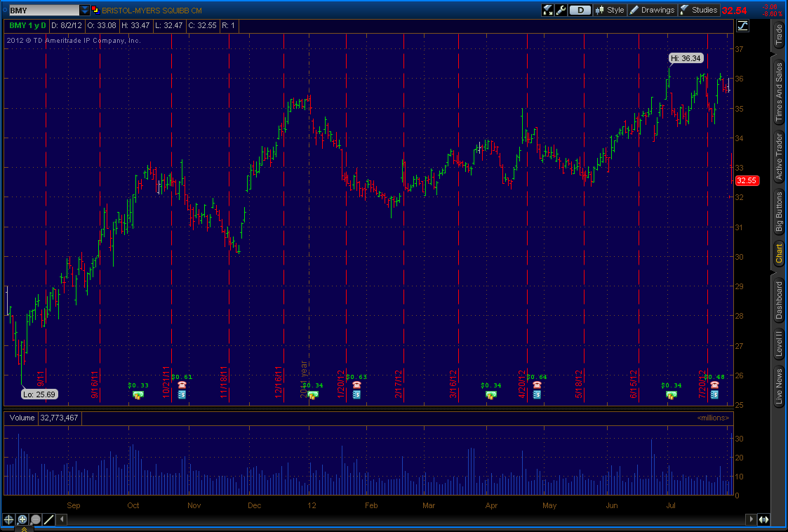The image size is (788, 532).
Task: Click the $0.48 earnings phone icon
Action: tap(714, 385)
